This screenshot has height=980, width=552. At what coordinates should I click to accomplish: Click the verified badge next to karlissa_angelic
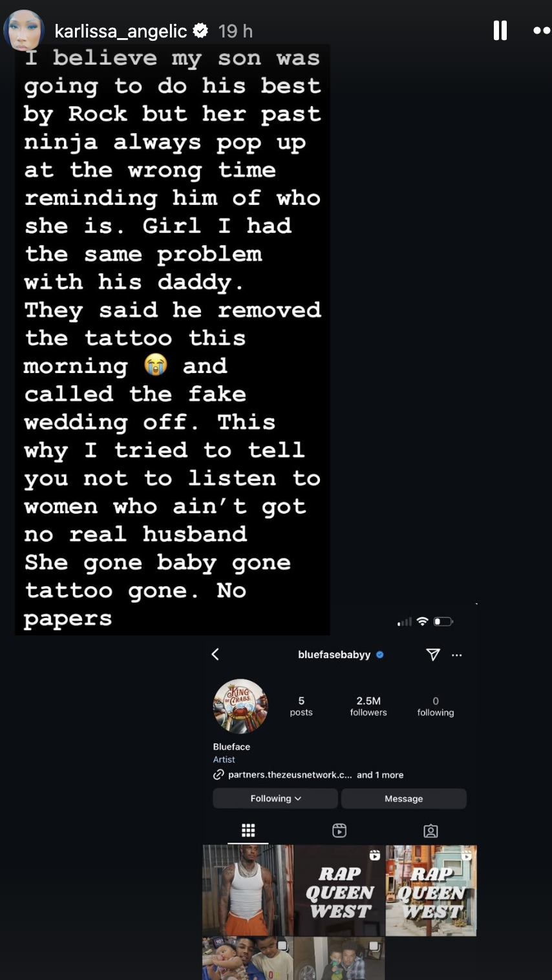[x=201, y=30]
